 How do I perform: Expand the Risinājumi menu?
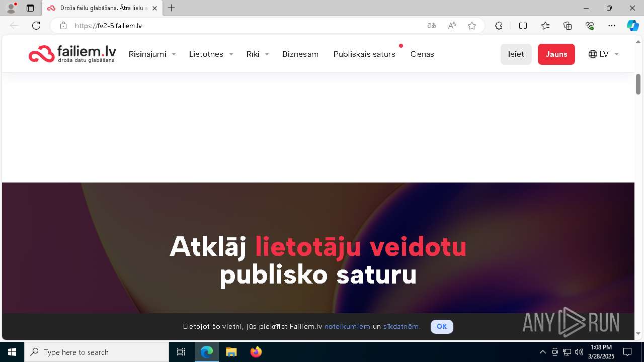tap(152, 54)
